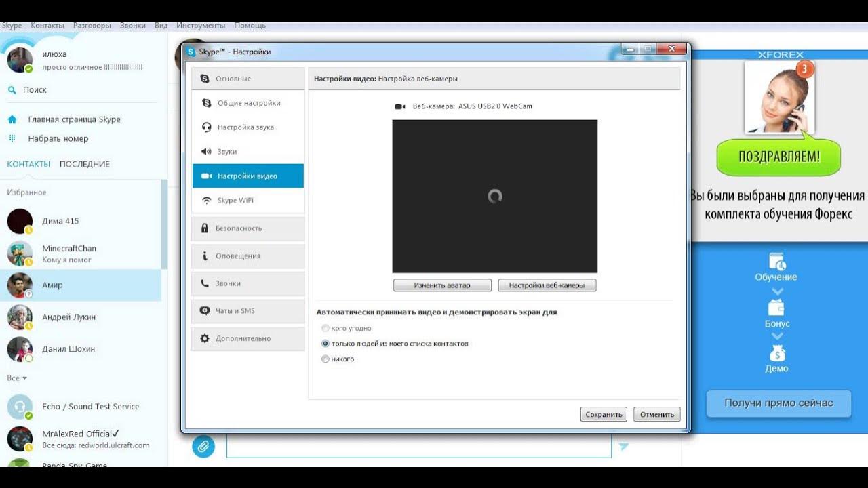This screenshot has height=488, width=868.
Task: Open the Инструменты menu
Action: click(x=201, y=25)
